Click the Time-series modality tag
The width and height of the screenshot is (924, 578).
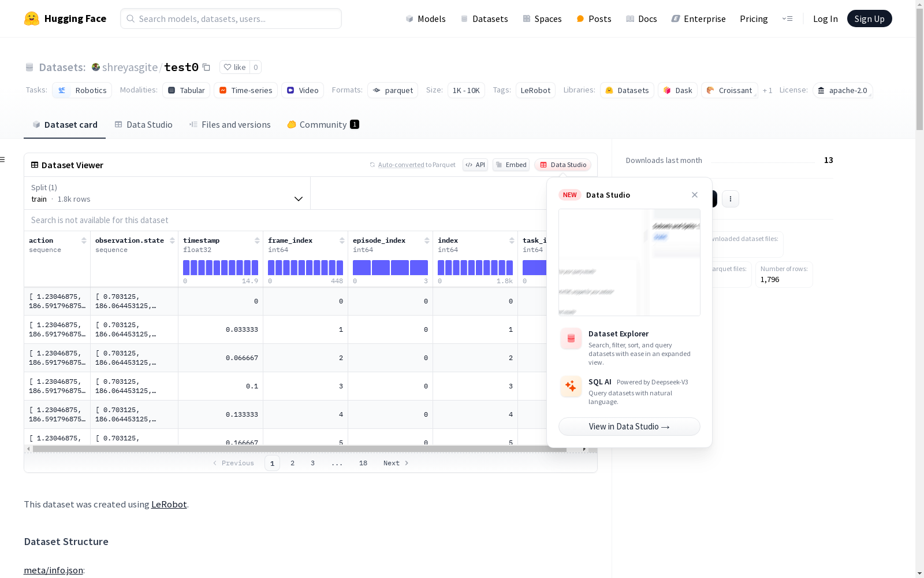pyautogui.click(x=246, y=90)
